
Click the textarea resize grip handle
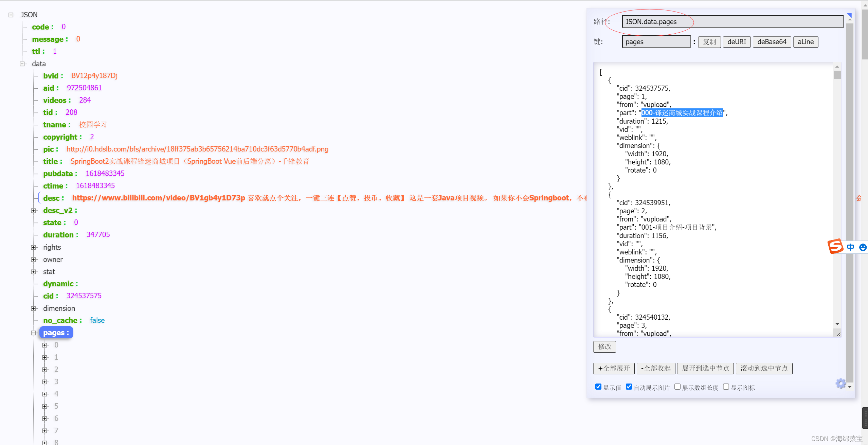[x=838, y=334]
